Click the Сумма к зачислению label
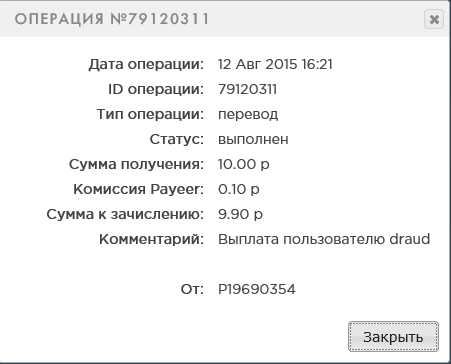451x364 pixels. pos(125,214)
